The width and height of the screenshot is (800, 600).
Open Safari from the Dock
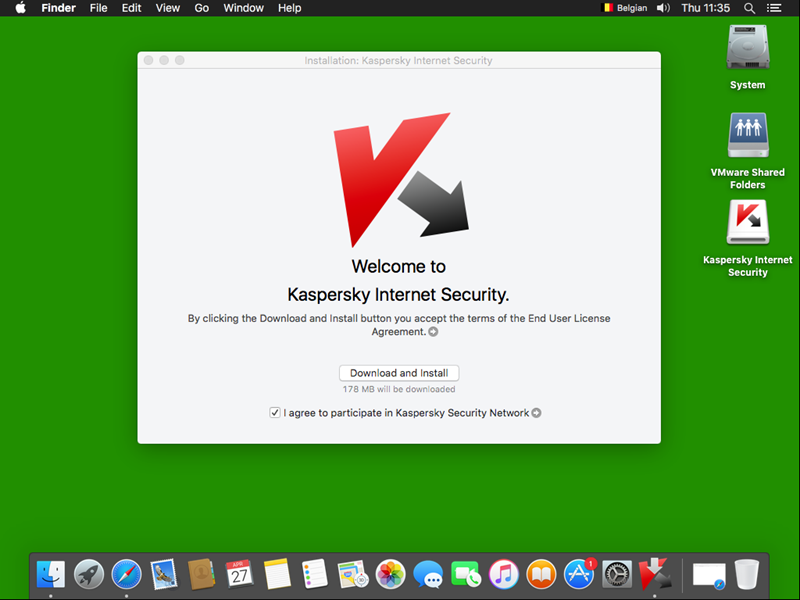tap(126, 574)
